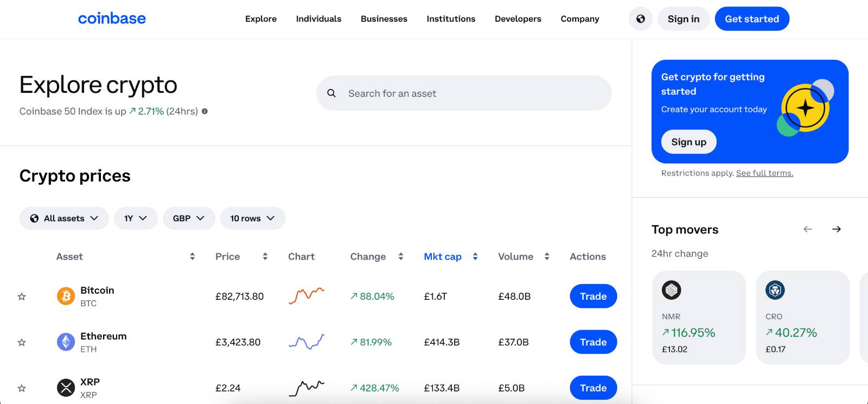868x404 pixels.
Task: Click the Bitcoin coin icon
Action: (66, 296)
